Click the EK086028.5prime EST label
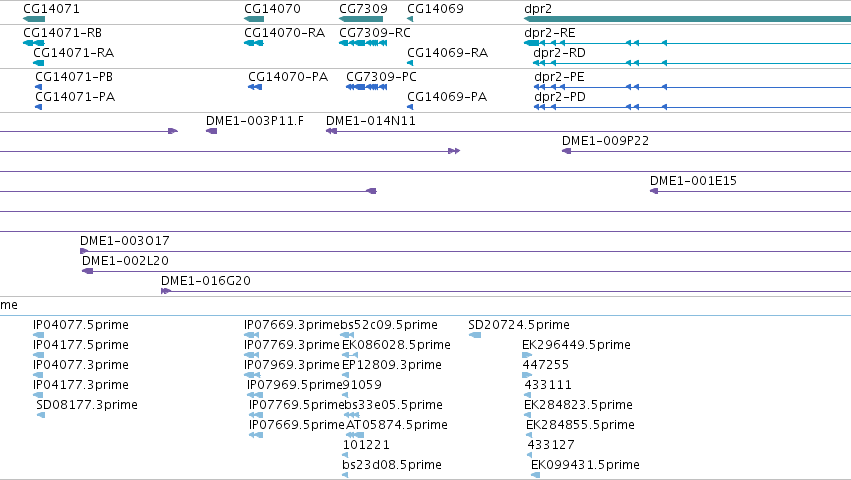This screenshot has height=480, width=851. pos(396,345)
